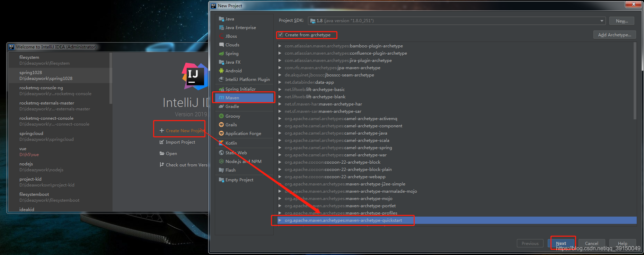Click the Spring Initializr icon
This screenshot has height=255, width=644.
(221, 89)
